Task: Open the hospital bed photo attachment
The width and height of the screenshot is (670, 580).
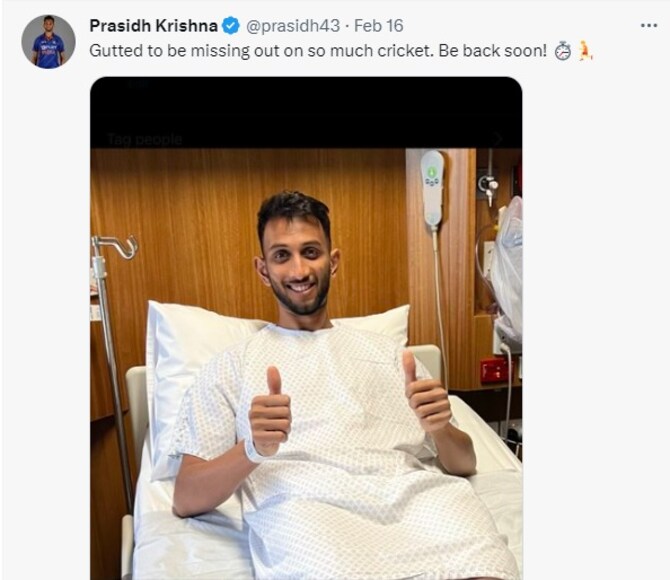Action: [306, 328]
